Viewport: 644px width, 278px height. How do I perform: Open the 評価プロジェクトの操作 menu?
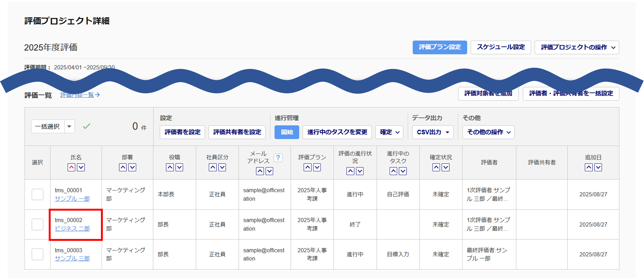pos(577,48)
